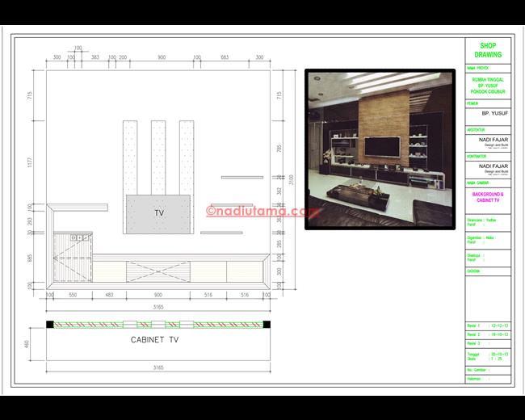
Task: Select the SHOP DRAWING title heading
Action: 489,50
